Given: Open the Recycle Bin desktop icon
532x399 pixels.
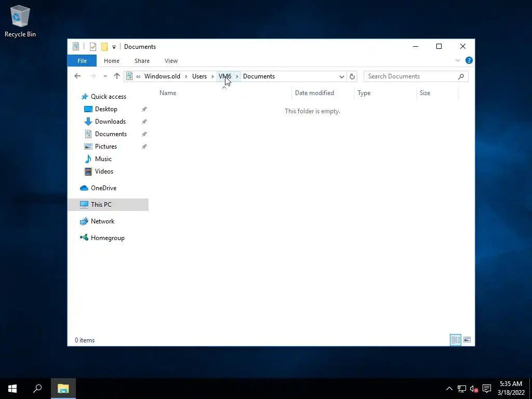Looking at the screenshot, I should 20,21.
